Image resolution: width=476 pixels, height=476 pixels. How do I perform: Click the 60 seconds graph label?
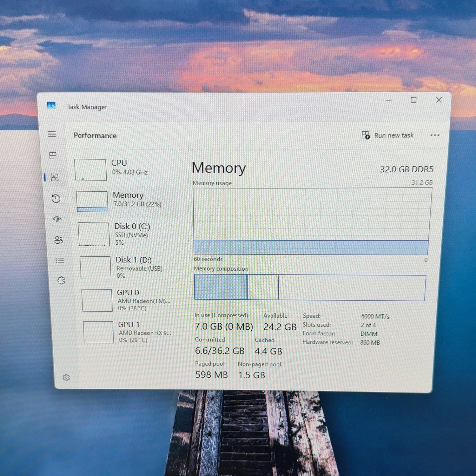[x=208, y=259]
